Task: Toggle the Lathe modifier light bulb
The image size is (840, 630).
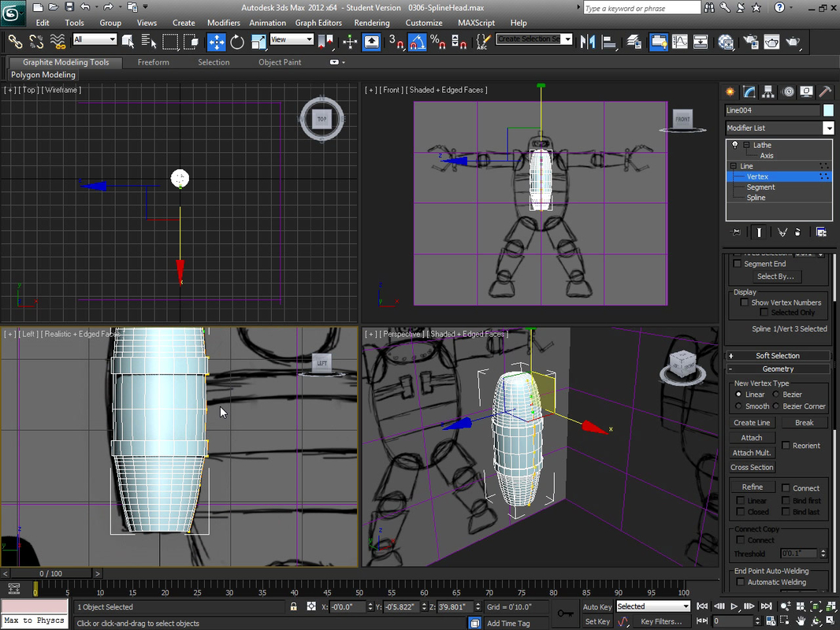Action: pyautogui.click(x=734, y=145)
